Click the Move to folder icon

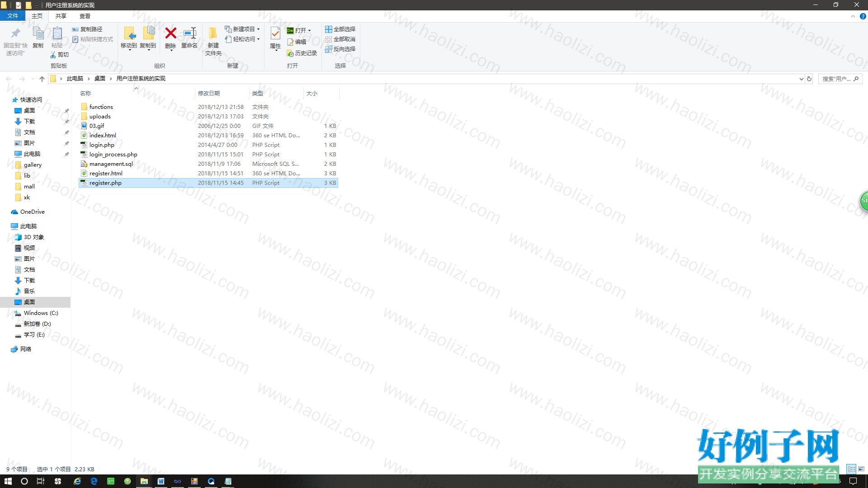129,33
